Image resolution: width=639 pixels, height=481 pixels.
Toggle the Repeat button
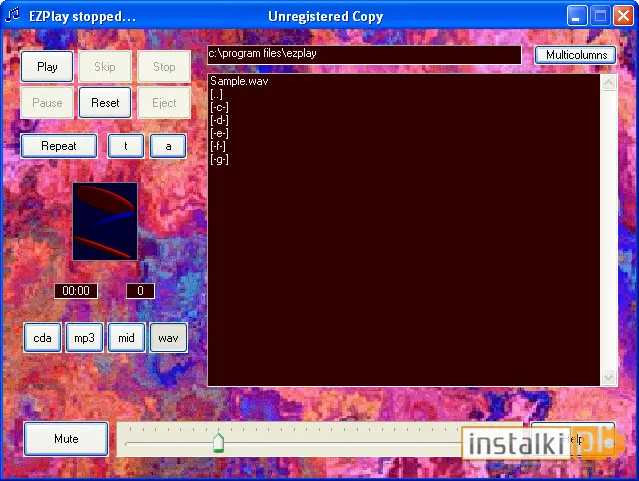pos(59,146)
